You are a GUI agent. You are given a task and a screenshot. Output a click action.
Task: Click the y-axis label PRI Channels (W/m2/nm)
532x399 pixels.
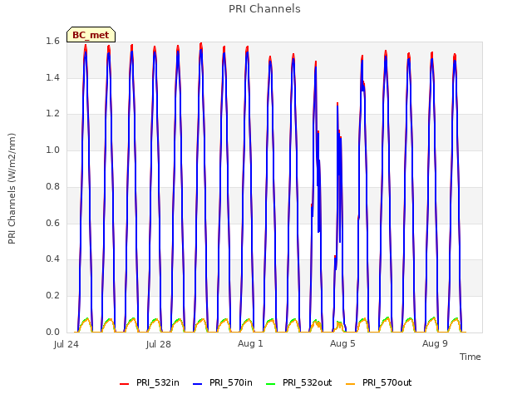[x=12, y=189]
